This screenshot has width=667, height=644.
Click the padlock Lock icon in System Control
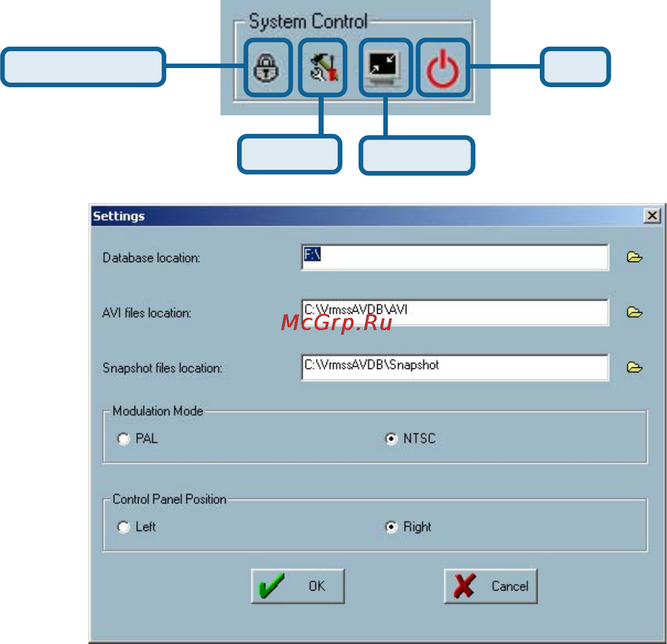coord(267,67)
